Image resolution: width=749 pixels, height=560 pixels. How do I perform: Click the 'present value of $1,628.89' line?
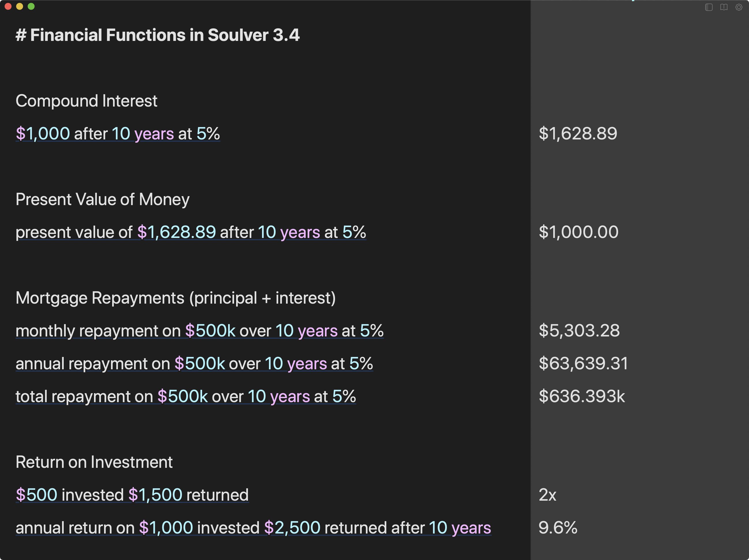[x=191, y=232]
